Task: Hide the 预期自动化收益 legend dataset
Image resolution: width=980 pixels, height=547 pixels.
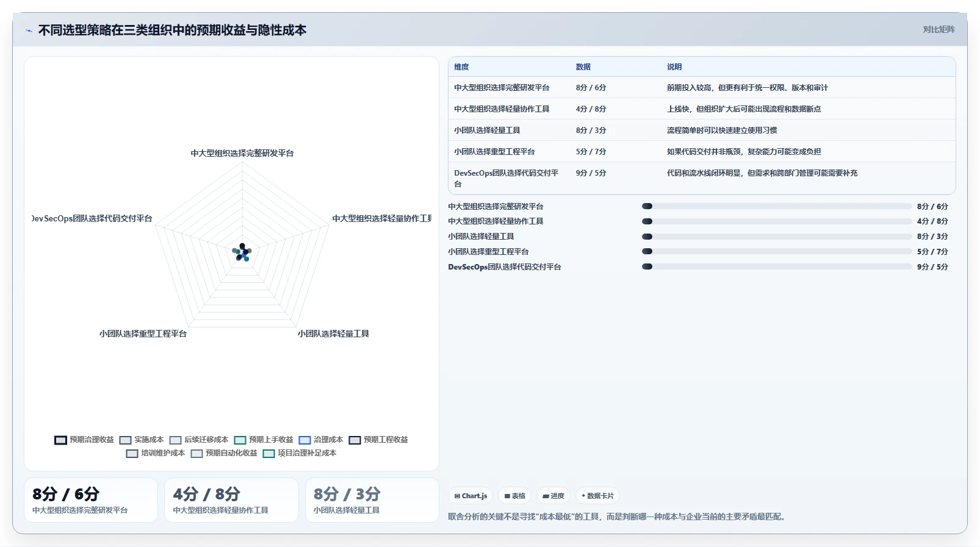Action: coord(224,453)
